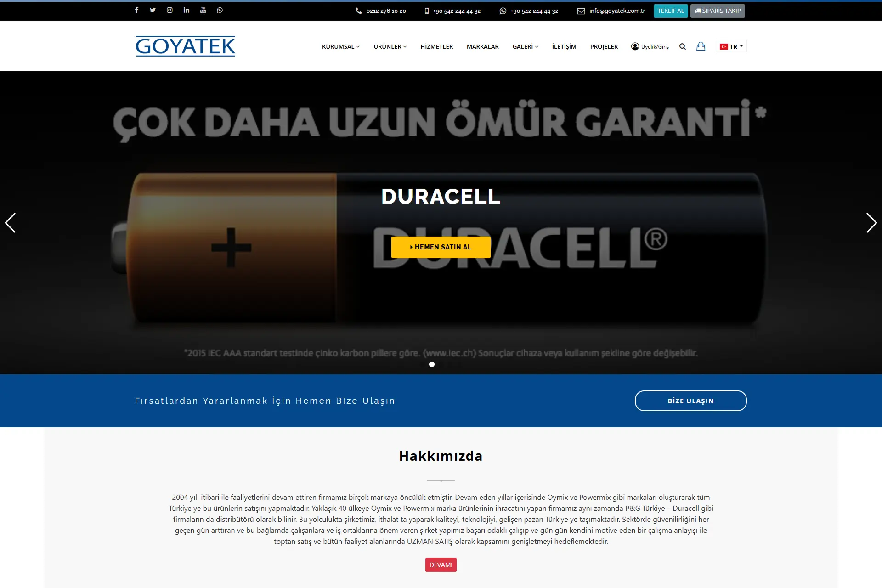Click the envelope email icon
The width and height of the screenshot is (882, 588).
[581, 11]
